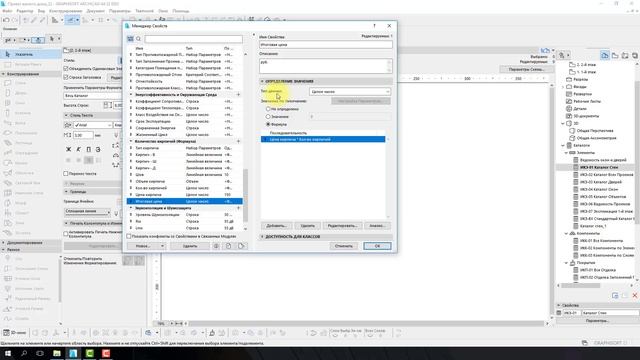Click the 'Добавить...' formula button
The height and width of the screenshot is (360, 640).
pos(276,226)
